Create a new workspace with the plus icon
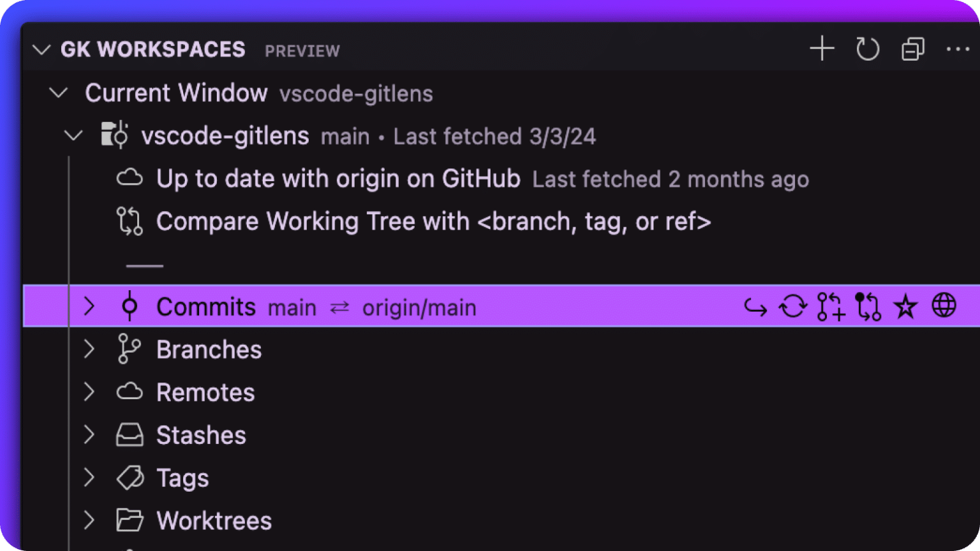Image resolution: width=980 pixels, height=551 pixels. (x=822, y=48)
